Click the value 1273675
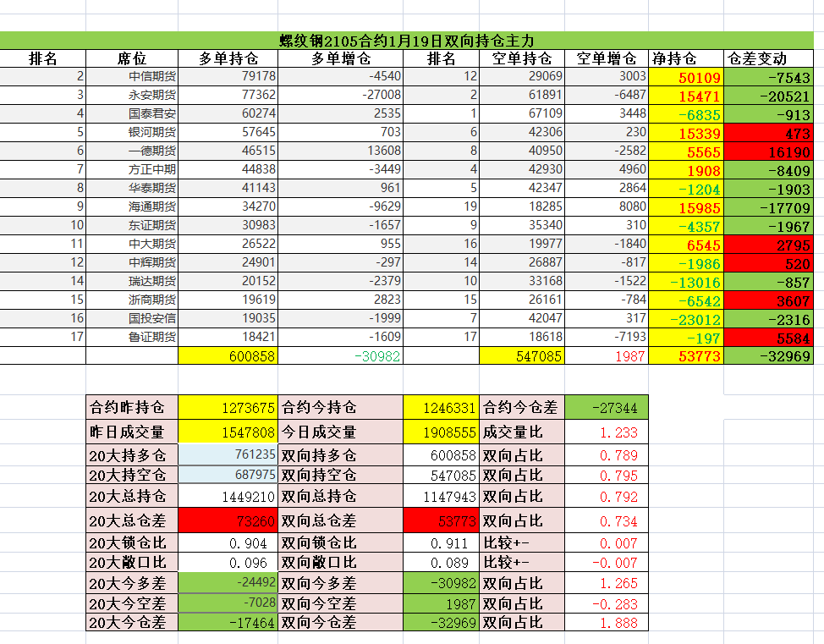 click(x=228, y=407)
